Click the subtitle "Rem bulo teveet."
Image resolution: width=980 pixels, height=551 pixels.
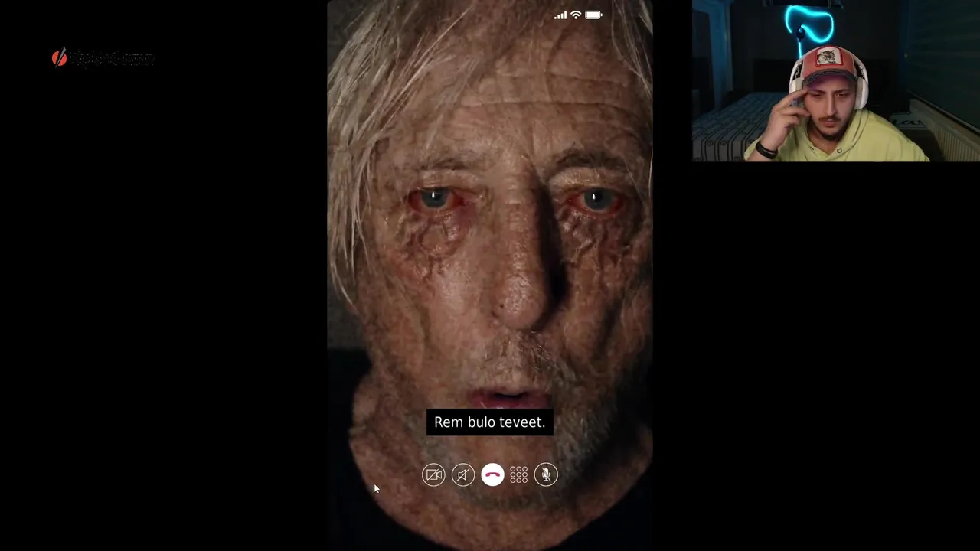pyautogui.click(x=489, y=422)
